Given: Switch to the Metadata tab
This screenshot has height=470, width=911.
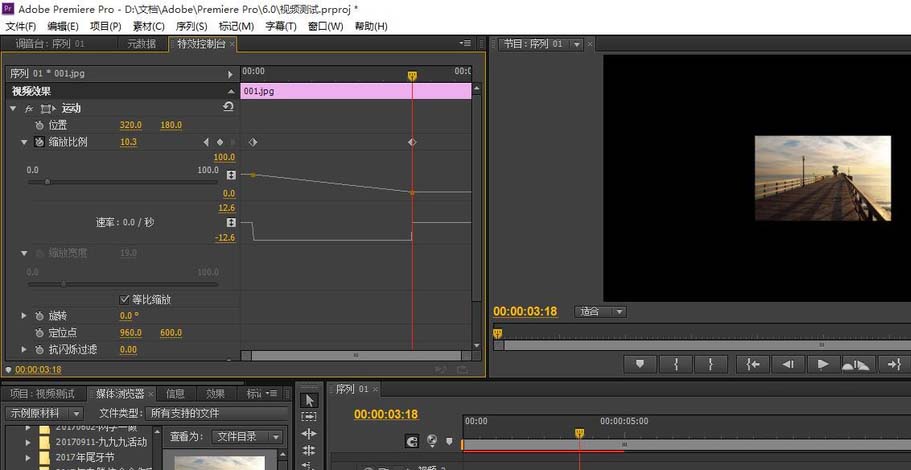Looking at the screenshot, I should [x=141, y=44].
